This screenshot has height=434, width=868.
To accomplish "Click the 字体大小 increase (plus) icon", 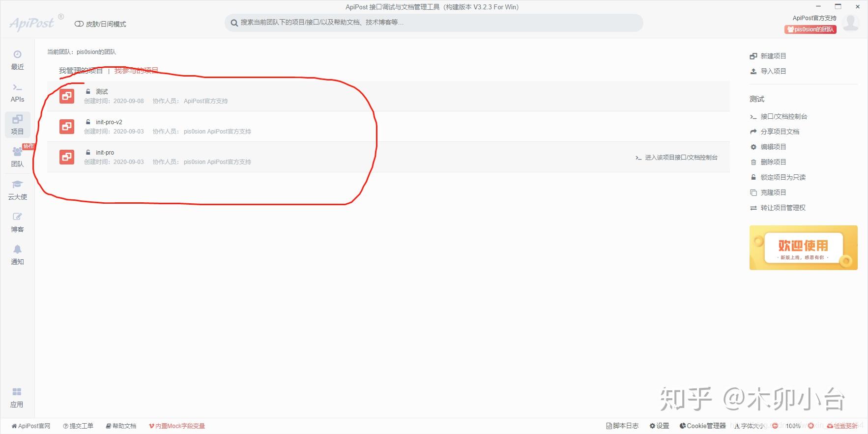I will (811, 426).
